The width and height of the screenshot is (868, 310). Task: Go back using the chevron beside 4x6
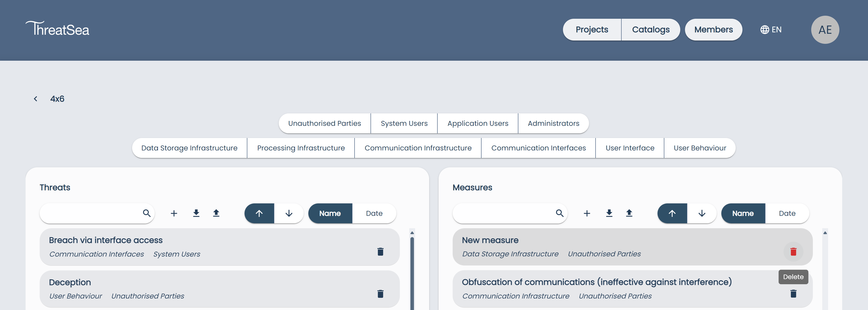click(x=35, y=99)
